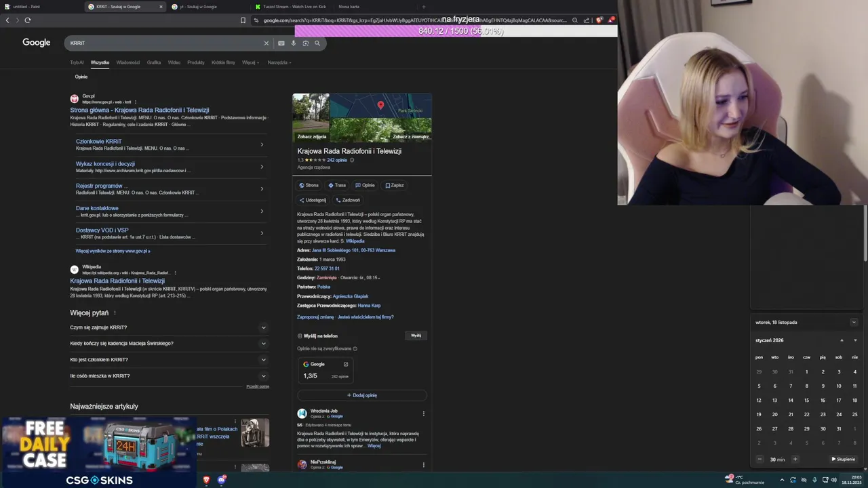Decrease focus time with minus button
868x488 pixels.
point(759,459)
